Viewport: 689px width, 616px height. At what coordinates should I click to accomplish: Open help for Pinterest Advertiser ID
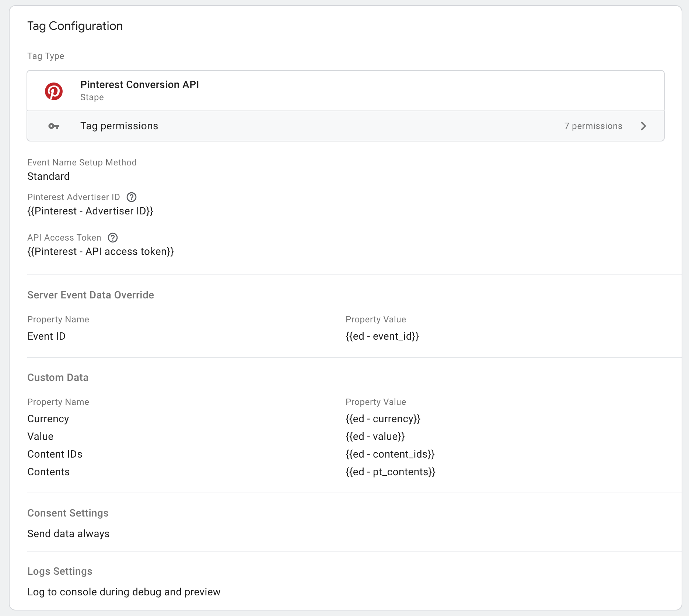[x=132, y=197]
